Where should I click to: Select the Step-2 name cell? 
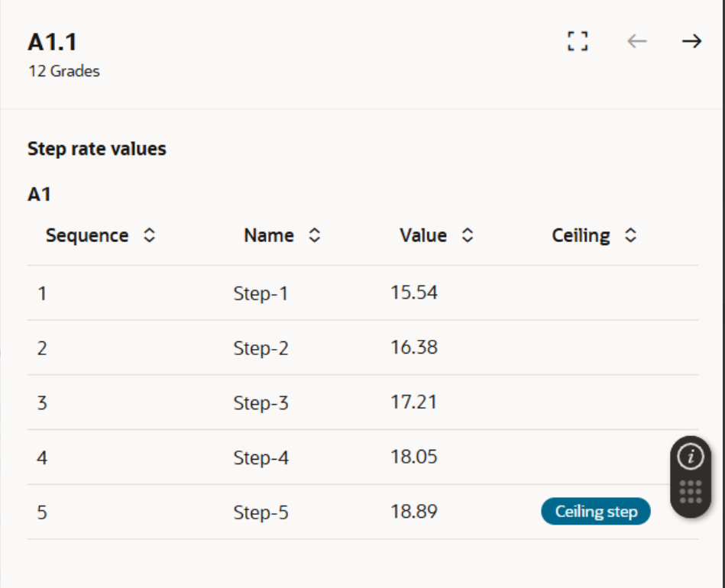click(261, 347)
